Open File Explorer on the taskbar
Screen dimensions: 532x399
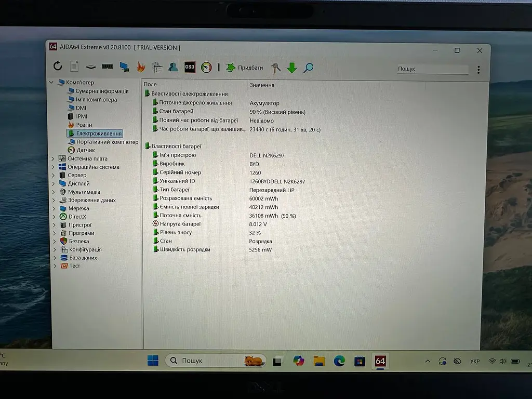[x=319, y=361]
